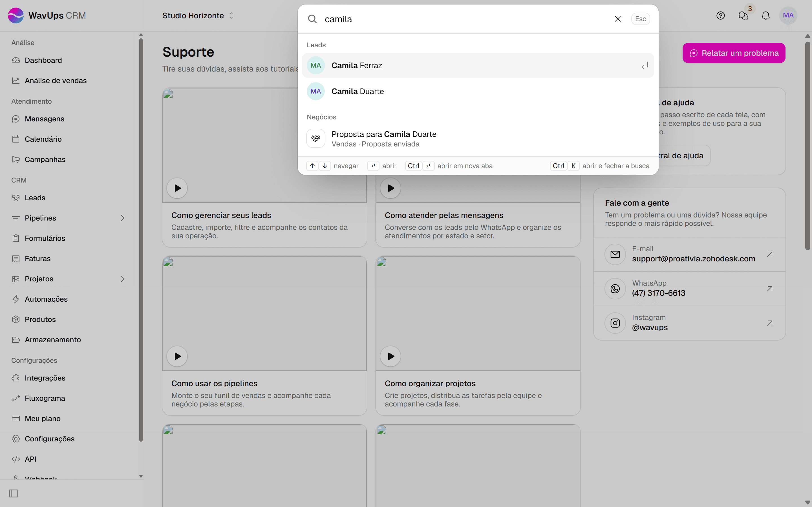
Task: Open the Studio Horizonte workspace switcher
Action: [198, 15]
